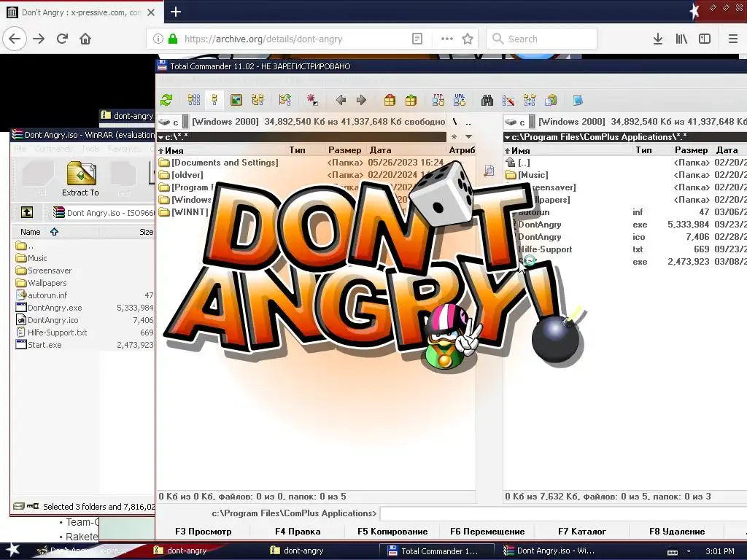Click the pack files toolbar icon

pyautogui.click(x=390, y=100)
